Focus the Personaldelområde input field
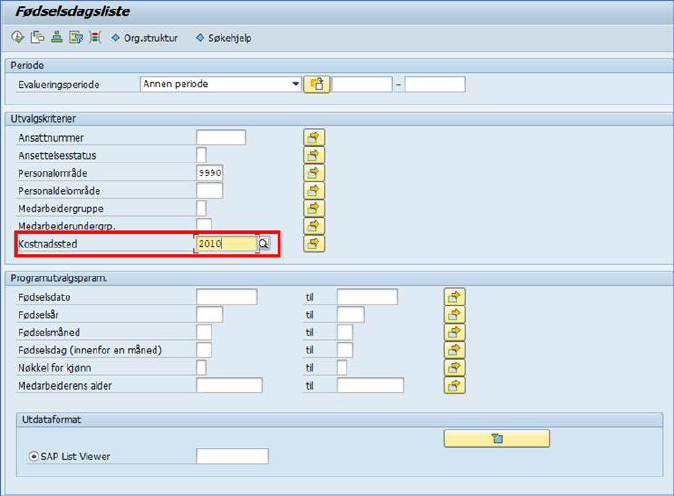The width and height of the screenshot is (674, 496). [x=210, y=190]
